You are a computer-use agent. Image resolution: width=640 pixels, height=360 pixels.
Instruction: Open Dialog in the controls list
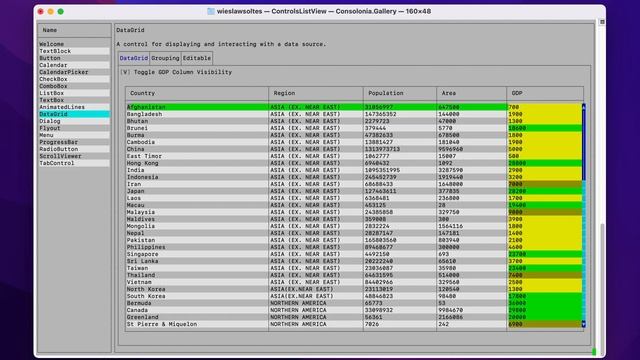pos(74,121)
